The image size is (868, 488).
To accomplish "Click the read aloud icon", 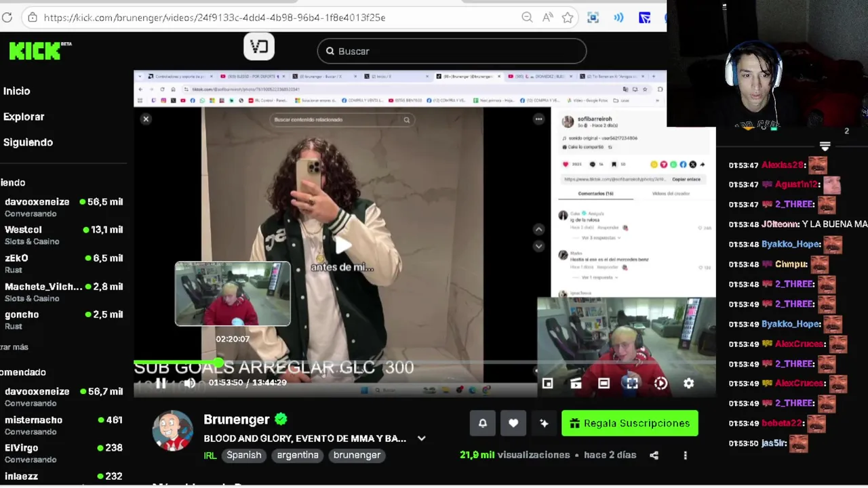I will [547, 18].
